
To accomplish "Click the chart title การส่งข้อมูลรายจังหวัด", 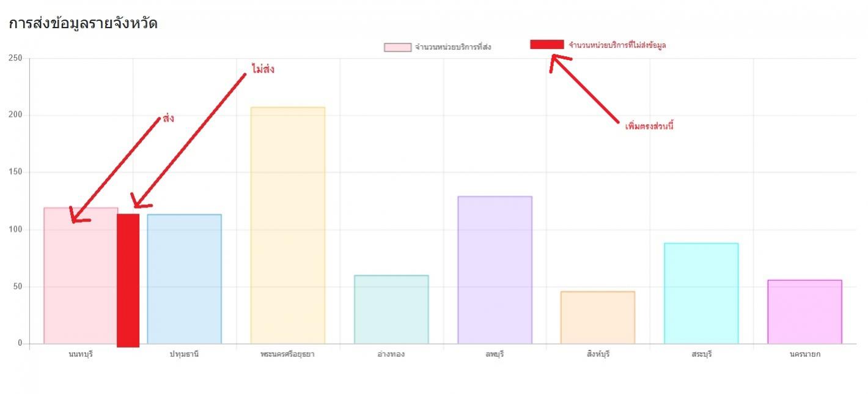I will tap(83, 24).
